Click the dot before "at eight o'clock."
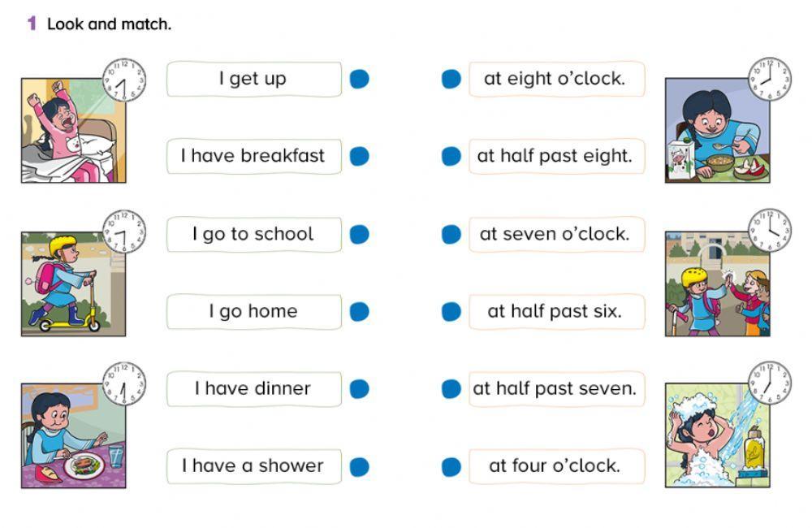Image resolution: width=812 pixels, height=528 pixels. pyautogui.click(x=451, y=79)
